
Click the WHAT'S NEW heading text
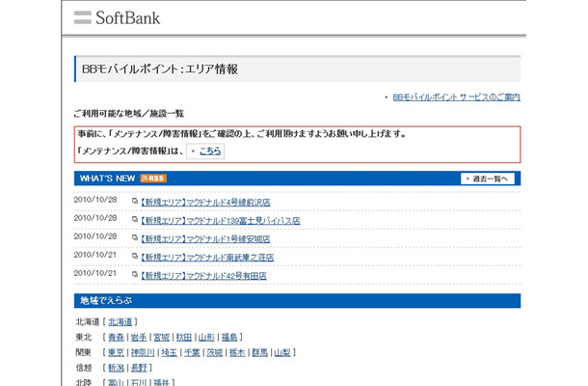[107, 179]
